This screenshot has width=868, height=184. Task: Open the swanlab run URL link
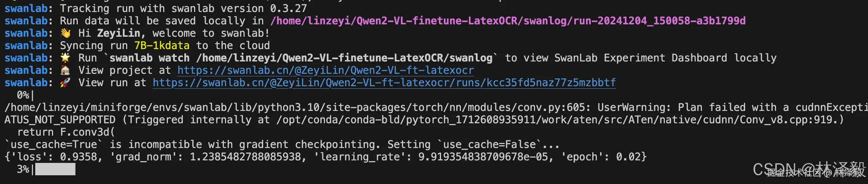384,83
